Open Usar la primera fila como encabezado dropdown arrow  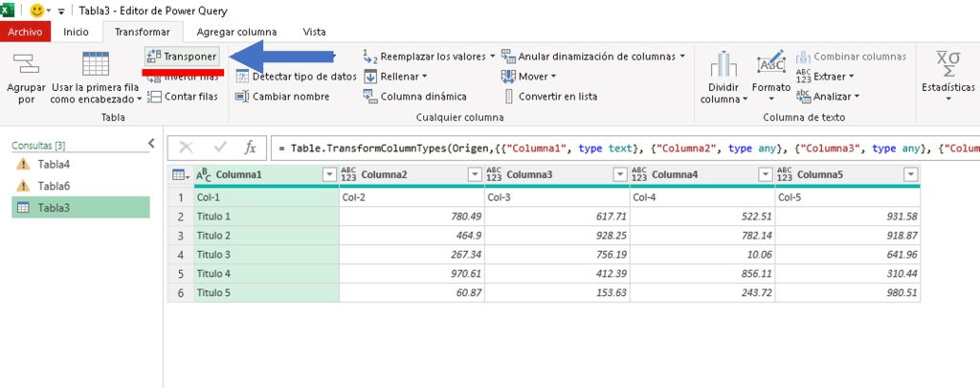[139, 100]
